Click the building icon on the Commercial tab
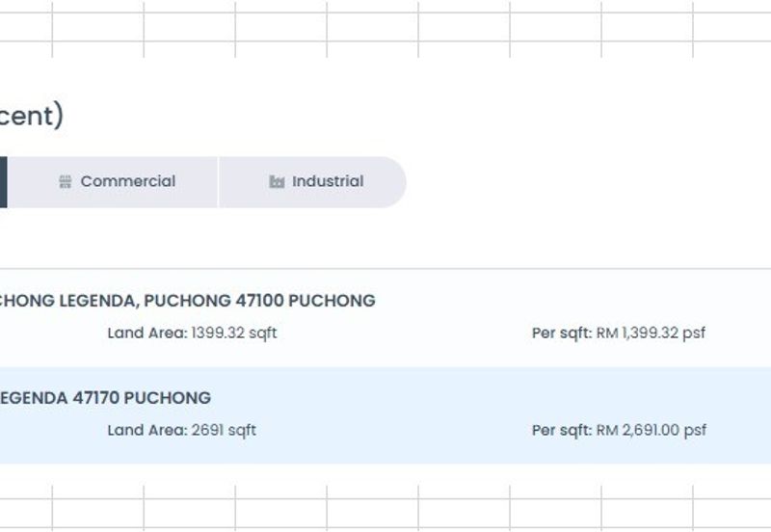The image size is (771, 532). coord(66,182)
